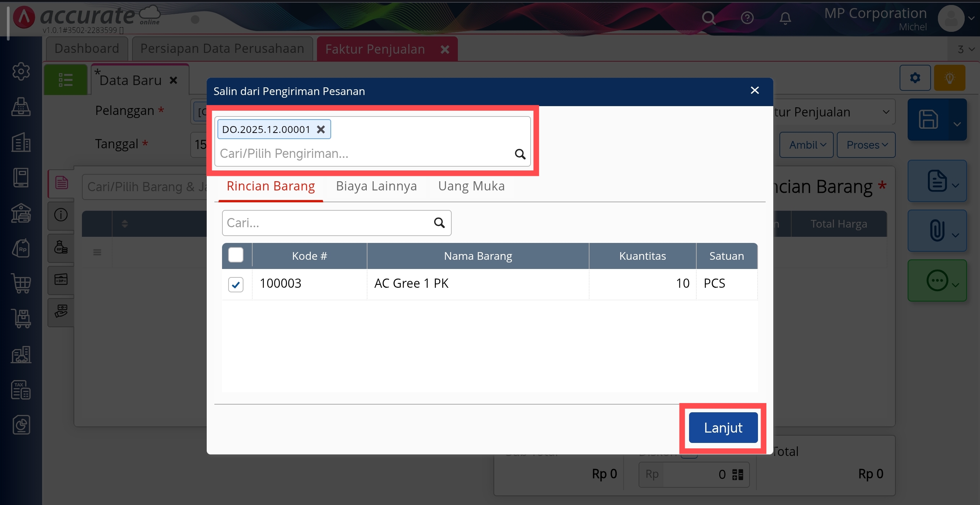Viewport: 980px width, 505px height.
Task: Expand the Proses dropdown
Action: coord(866,145)
